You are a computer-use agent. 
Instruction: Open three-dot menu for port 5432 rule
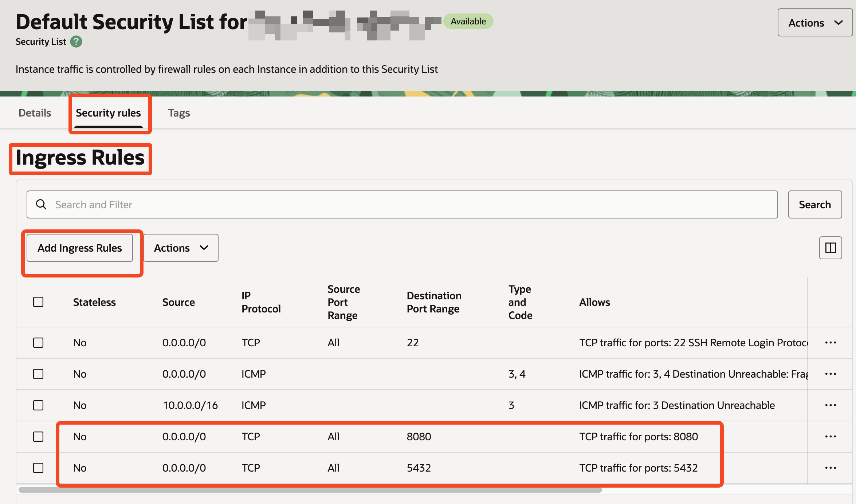830,468
